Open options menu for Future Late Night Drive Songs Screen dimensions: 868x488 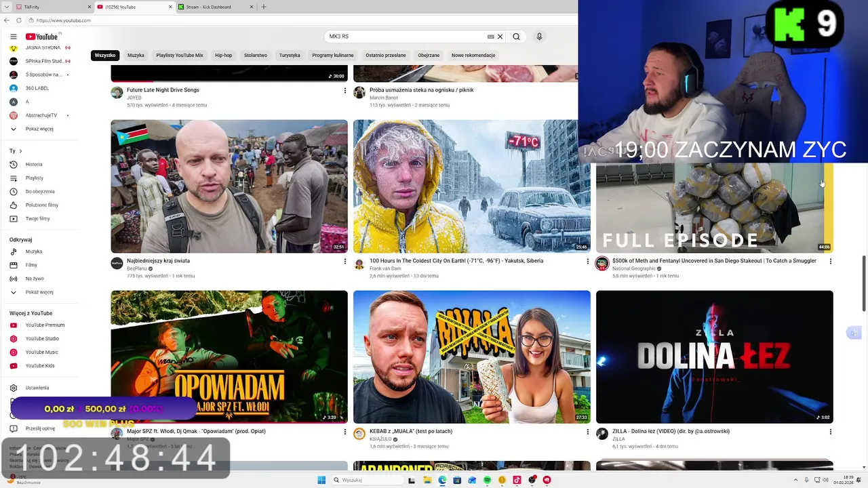click(x=344, y=91)
